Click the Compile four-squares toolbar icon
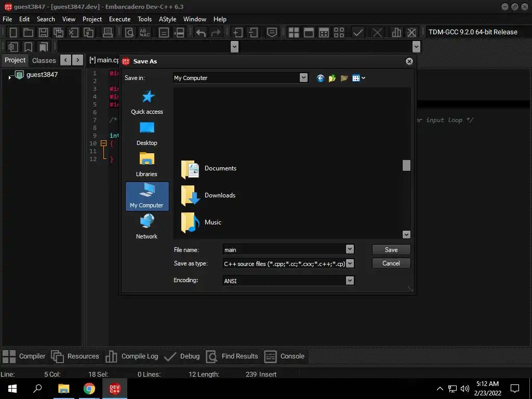This screenshot has height=399, width=532. coord(294,33)
